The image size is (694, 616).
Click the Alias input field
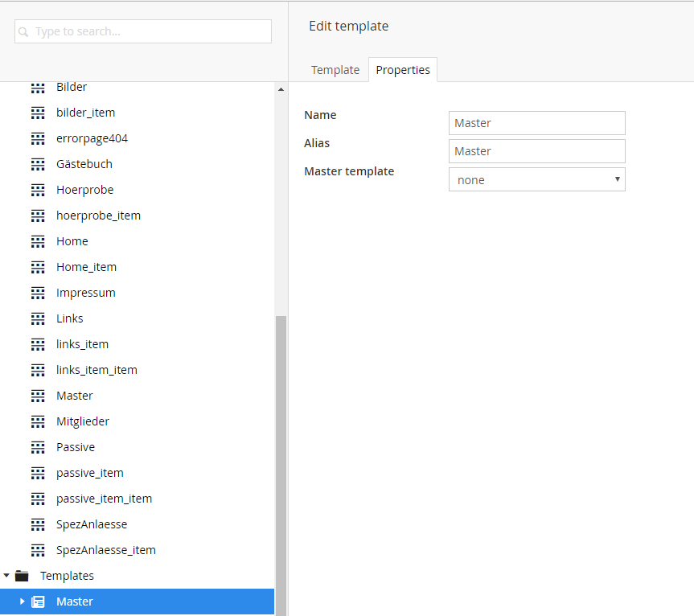click(537, 151)
